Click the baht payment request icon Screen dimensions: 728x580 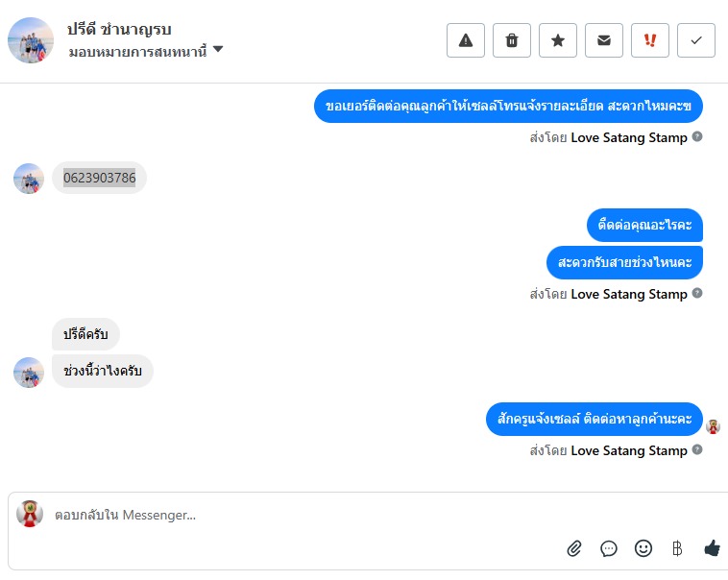pyautogui.click(x=677, y=548)
